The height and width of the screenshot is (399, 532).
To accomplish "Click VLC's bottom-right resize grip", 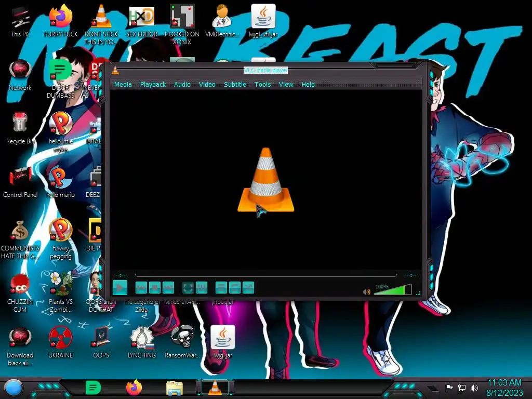I will coord(418,293).
